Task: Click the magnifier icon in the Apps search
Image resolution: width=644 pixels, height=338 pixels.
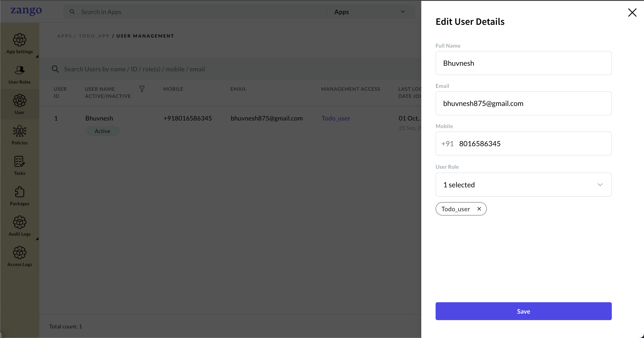Action: [x=72, y=12]
